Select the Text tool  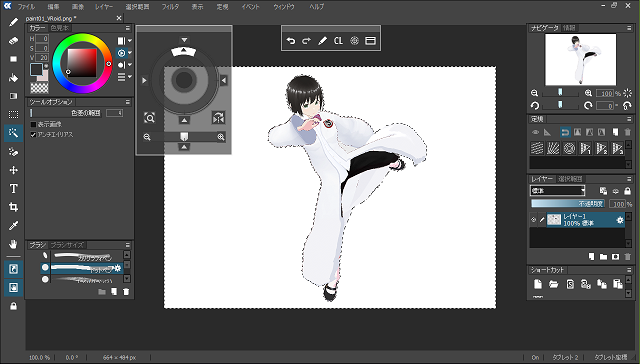(x=13, y=189)
